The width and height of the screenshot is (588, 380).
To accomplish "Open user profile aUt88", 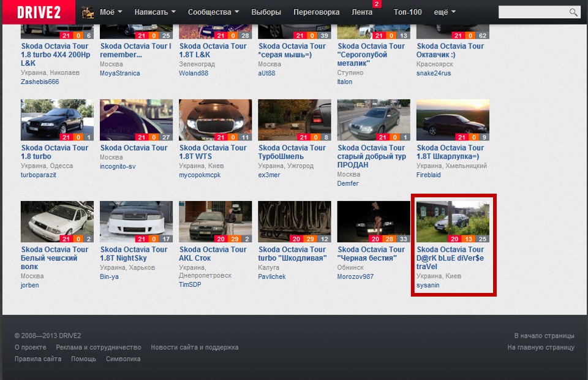I will [x=266, y=73].
